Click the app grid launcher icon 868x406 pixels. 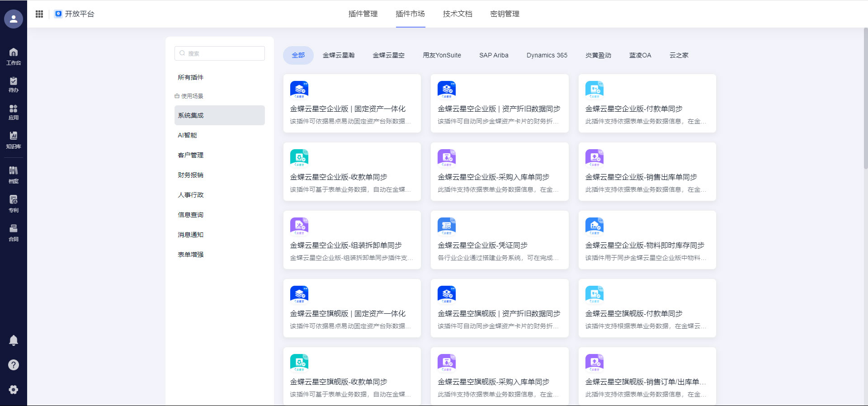(39, 14)
